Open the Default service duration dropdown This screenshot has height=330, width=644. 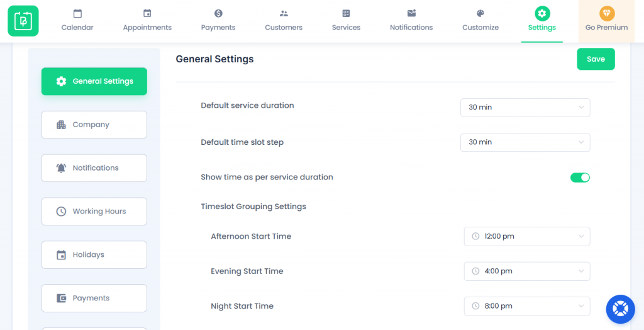(x=525, y=108)
